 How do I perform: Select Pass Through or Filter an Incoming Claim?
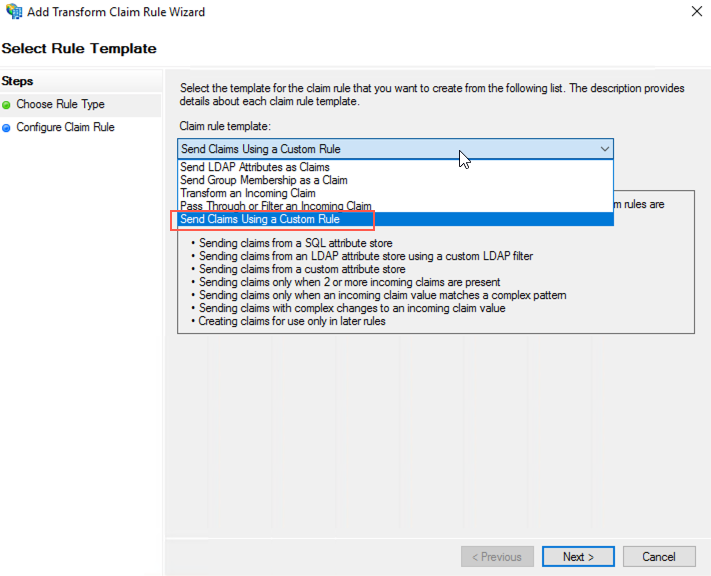275,206
